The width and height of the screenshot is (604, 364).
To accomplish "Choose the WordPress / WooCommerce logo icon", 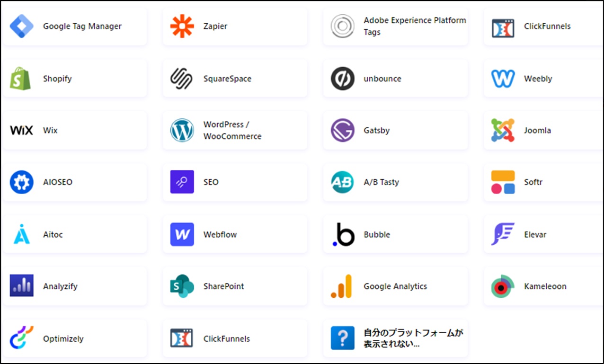I will click(x=182, y=131).
